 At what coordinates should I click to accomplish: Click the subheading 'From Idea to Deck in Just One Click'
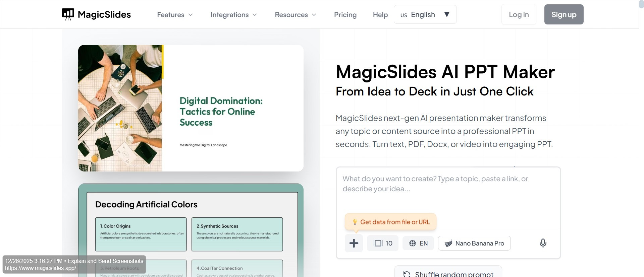435,91
